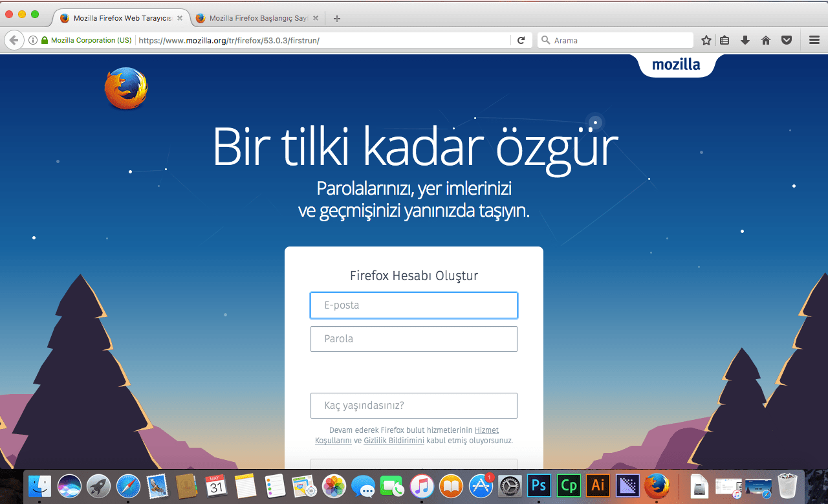The height and width of the screenshot is (504, 828).
Task: Close the 'Mozilla Firefox Web Tarayıcısı' tab
Action: pos(179,18)
